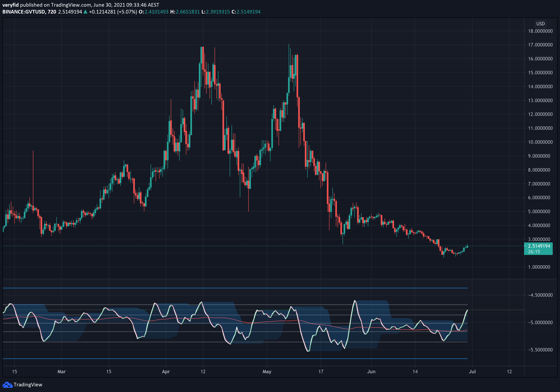Image resolution: width=560 pixels, height=392 pixels.
Task: Select the 18.0000000 price axis label
Action: pyautogui.click(x=540, y=31)
